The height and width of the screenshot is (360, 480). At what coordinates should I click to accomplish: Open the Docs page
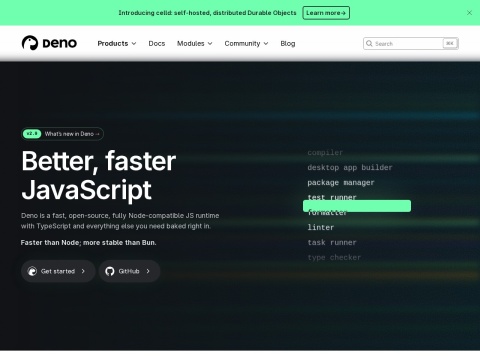157,44
